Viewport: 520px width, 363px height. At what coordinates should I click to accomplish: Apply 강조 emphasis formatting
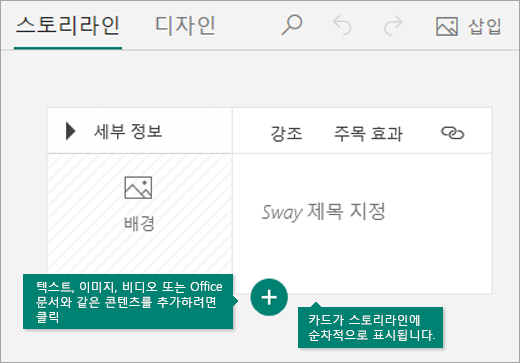tap(286, 133)
